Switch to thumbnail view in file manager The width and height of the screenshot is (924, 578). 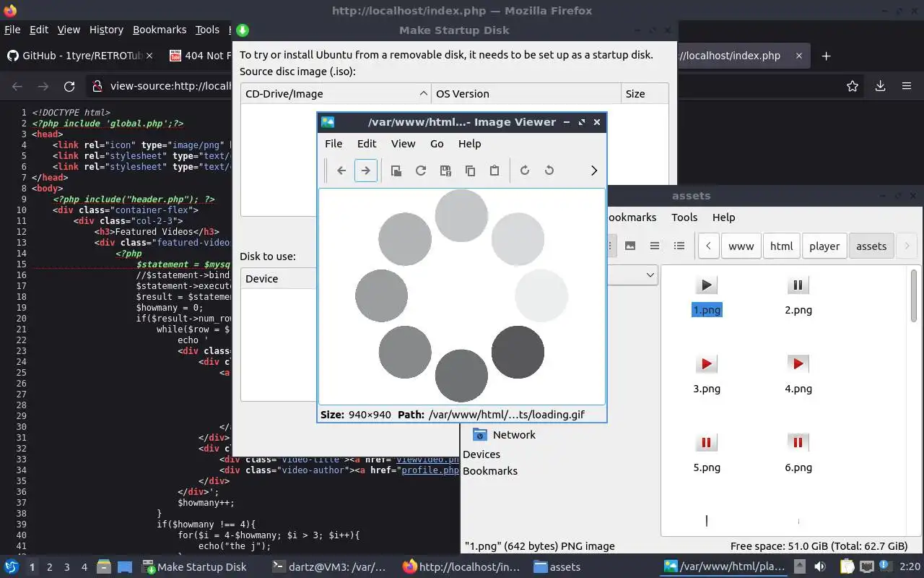pyautogui.click(x=630, y=246)
